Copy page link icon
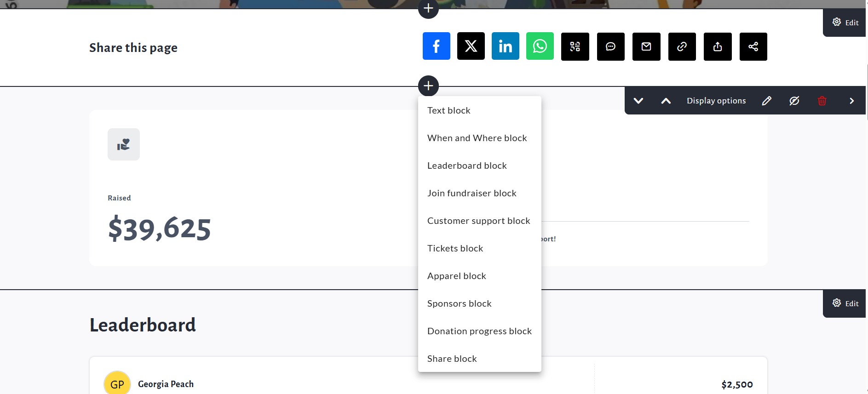The image size is (868, 394). [682, 46]
